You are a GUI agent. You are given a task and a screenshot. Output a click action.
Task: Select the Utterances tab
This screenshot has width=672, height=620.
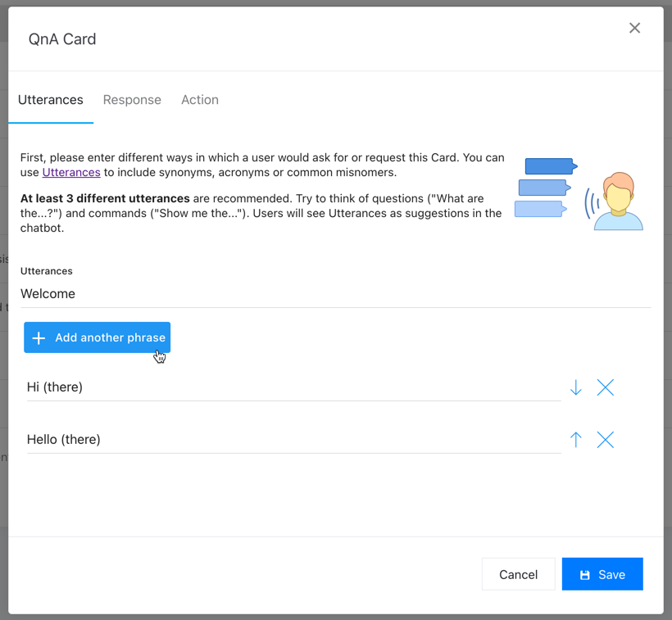click(x=51, y=100)
